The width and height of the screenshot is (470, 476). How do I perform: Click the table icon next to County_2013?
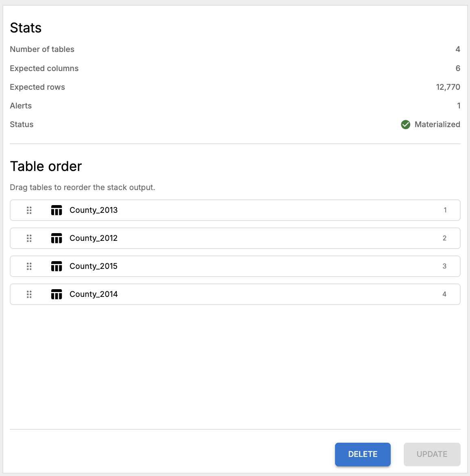pos(57,210)
